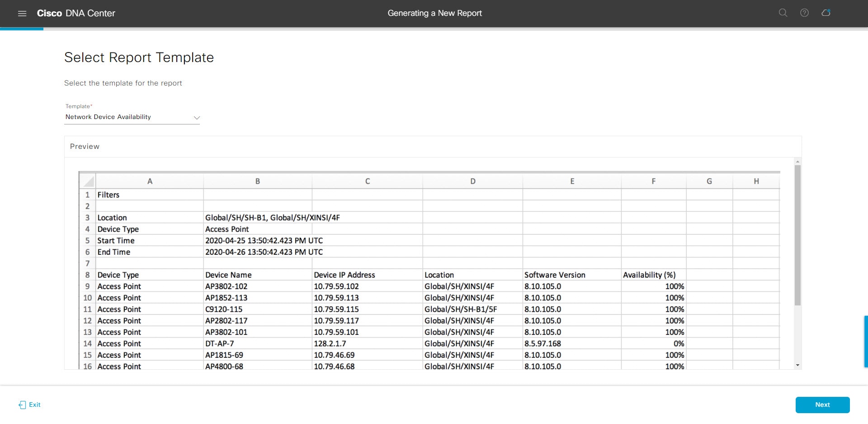Image resolution: width=868 pixels, height=424 pixels.
Task: Click the Next button
Action: tap(822, 405)
